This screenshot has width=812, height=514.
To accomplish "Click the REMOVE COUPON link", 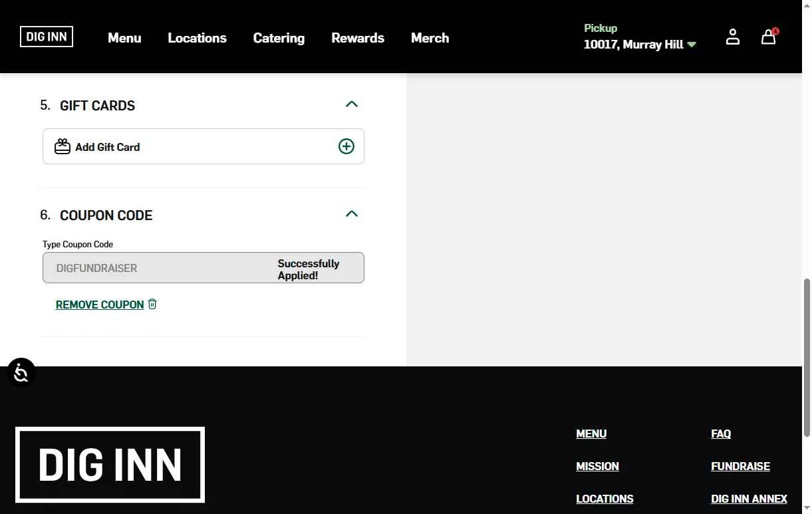I will pos(100,305).
